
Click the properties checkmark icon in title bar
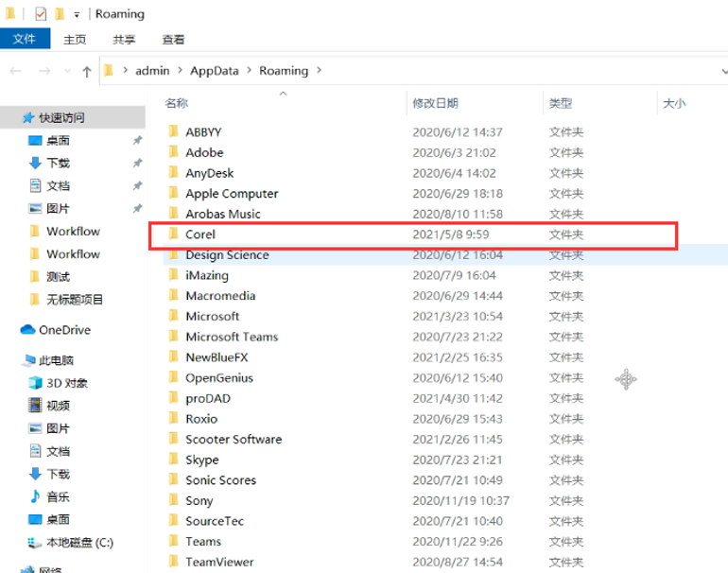tap(40, 14)
